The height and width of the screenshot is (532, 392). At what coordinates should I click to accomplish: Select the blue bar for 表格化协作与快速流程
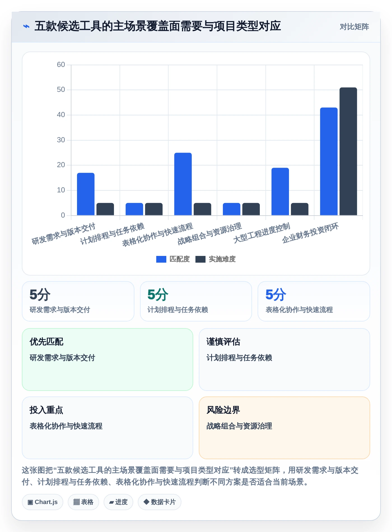point(183,184)
